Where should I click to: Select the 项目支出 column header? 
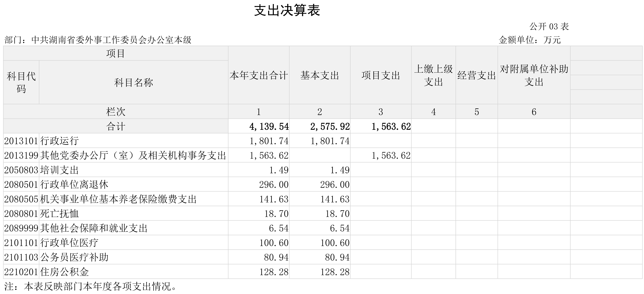point(381,75)
